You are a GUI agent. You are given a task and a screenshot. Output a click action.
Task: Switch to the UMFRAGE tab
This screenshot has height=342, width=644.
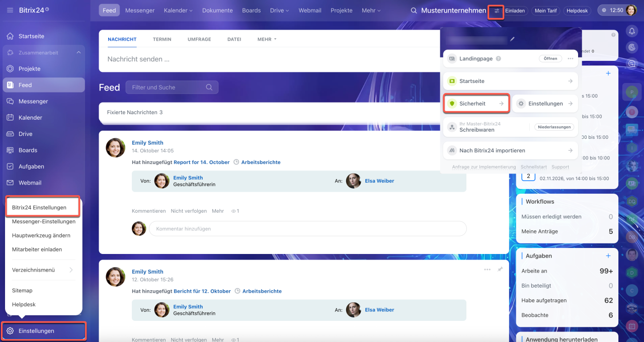point(199,39)
